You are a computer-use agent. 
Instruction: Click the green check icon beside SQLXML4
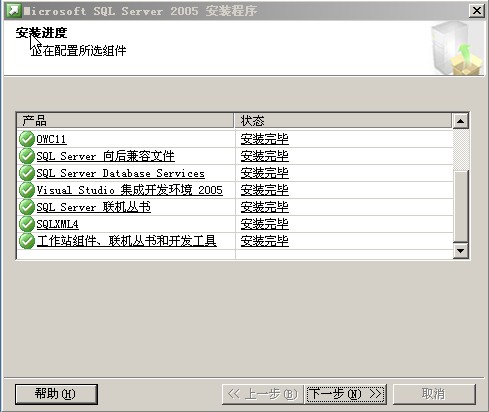(27, 224)
